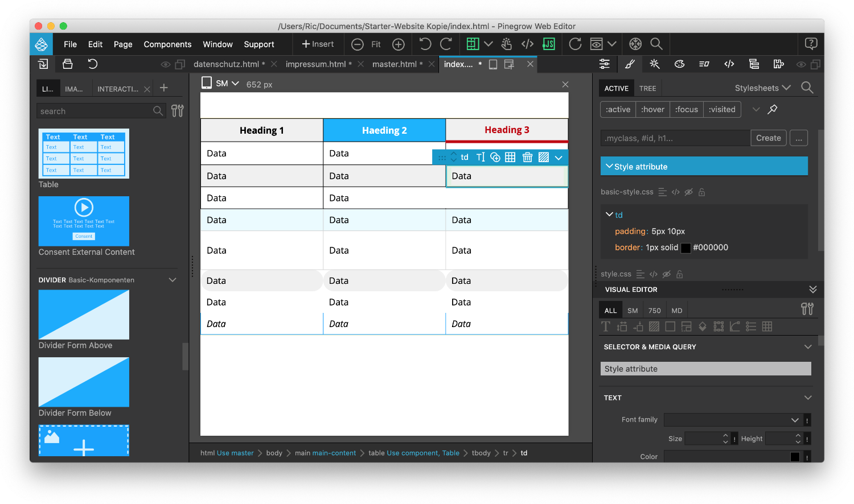Open the page code editor icon
This screenshot has width=854, height=504.
coord(527,44)
